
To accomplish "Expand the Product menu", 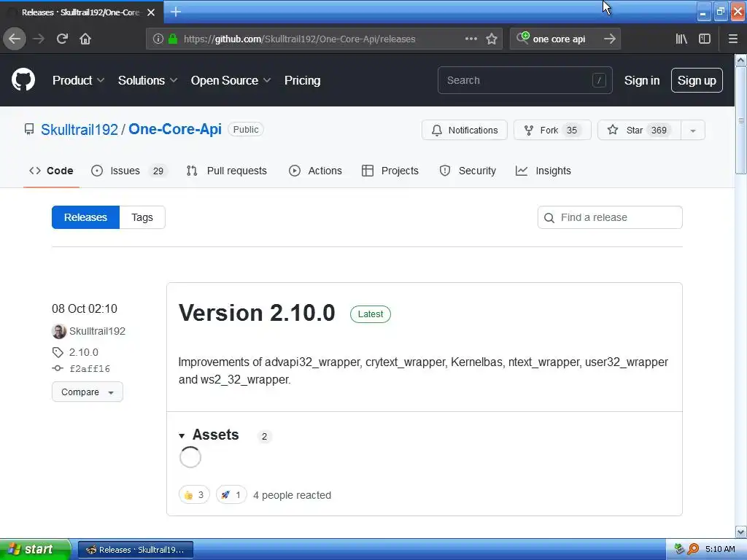I will tap(78, 80).
